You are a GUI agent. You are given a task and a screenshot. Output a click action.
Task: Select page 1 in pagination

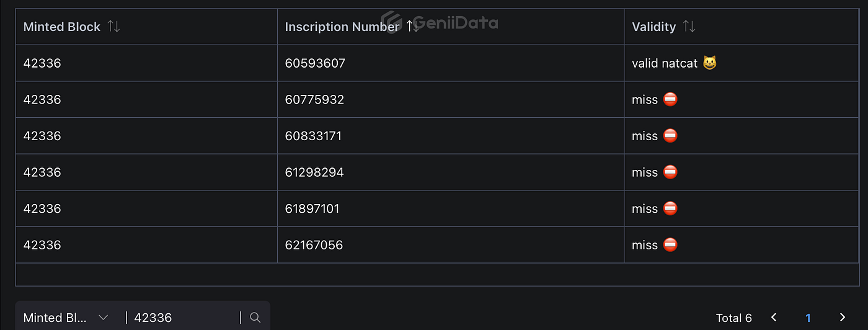[x=808, y=318]
